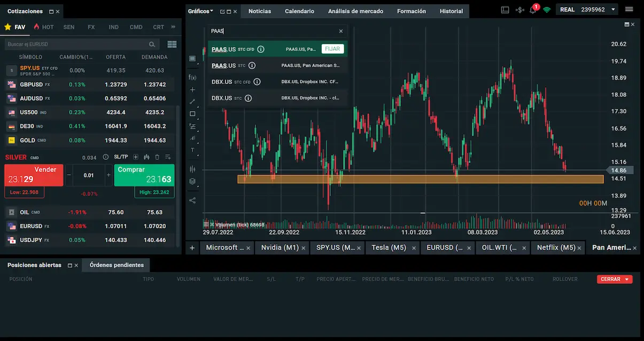The width and height of the screenshot is (644, 341).
Task: Open the hamburger main menu
Action: tap(629, 10)
